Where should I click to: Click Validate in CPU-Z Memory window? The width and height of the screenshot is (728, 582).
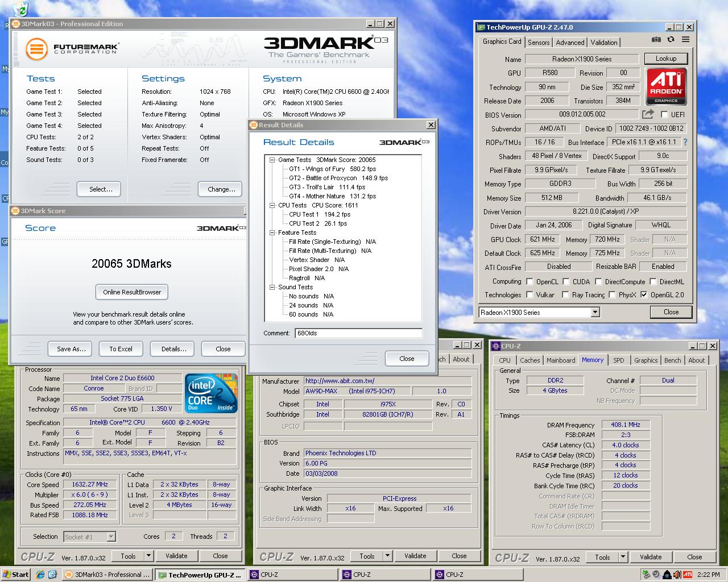651,557
